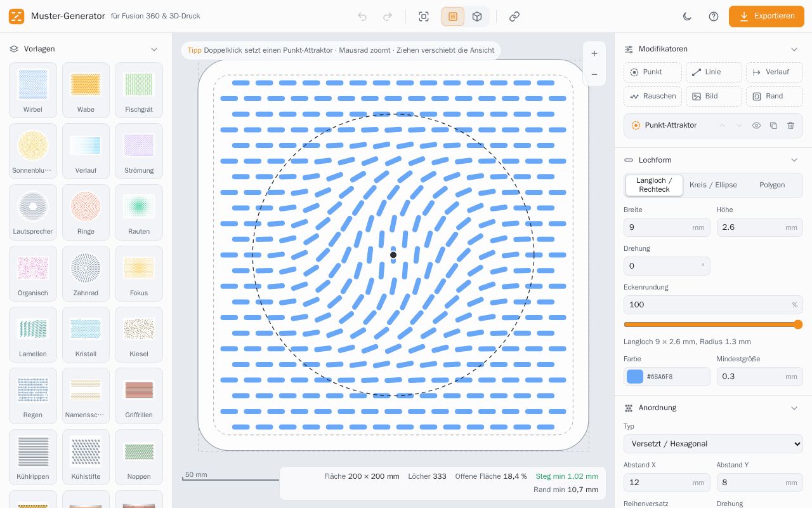Screen dimensions: 812x508
Task: Collapse the Lochform section
Action: [x=794, y=160]
